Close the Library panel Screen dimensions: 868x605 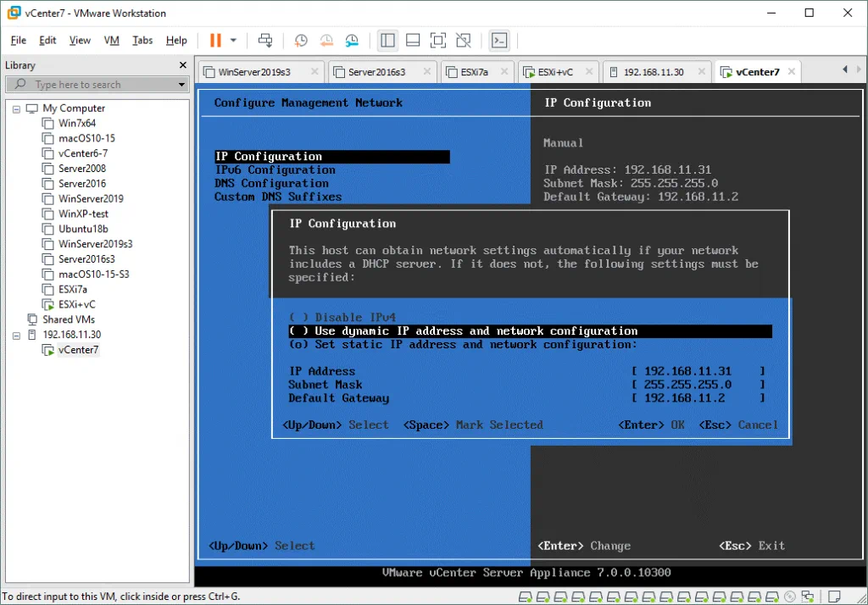click(x=182, y=65)
